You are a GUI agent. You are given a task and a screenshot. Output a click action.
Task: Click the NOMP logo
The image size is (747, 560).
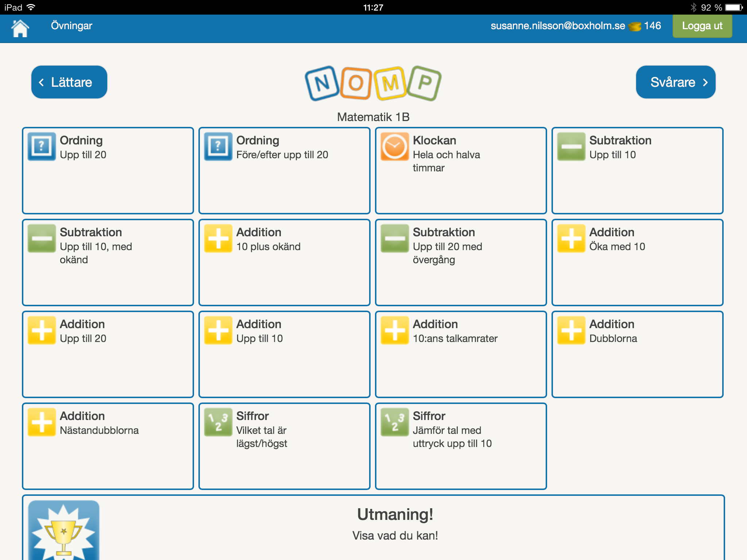pyautogui.click(x=373, y=83)
